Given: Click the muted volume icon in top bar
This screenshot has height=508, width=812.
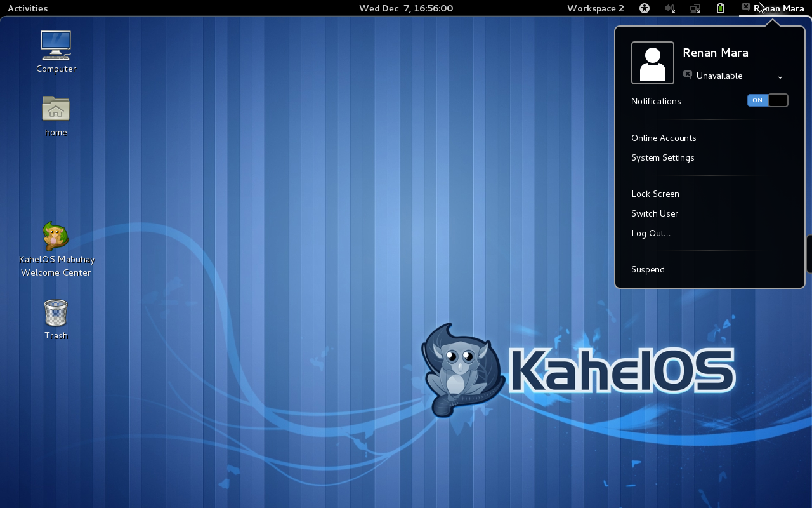Looking at the screenshot, I should coord(669,8).
